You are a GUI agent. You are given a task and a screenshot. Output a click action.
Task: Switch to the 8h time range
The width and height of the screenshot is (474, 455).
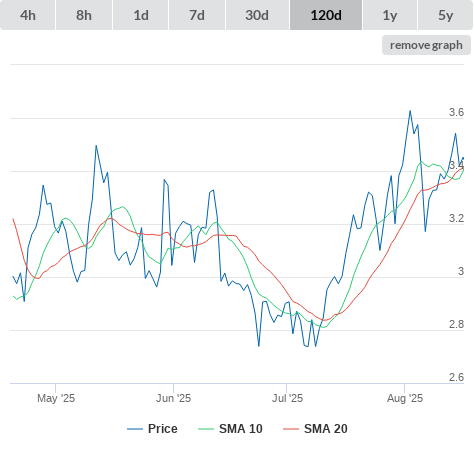(x=84, y=15)
